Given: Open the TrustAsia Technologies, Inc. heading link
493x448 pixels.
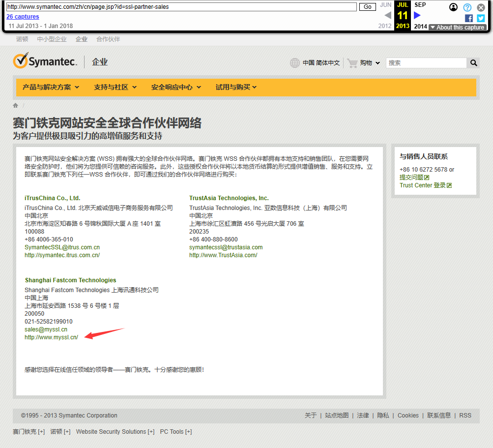Looking at the screenshot, I should pos(229,198).
